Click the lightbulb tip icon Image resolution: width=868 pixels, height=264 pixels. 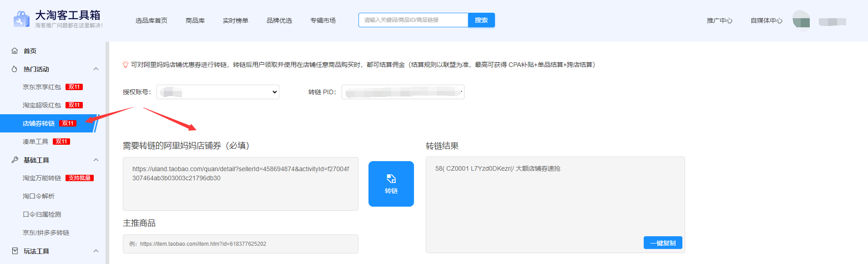pyautogui.click(x=126, y=65)
